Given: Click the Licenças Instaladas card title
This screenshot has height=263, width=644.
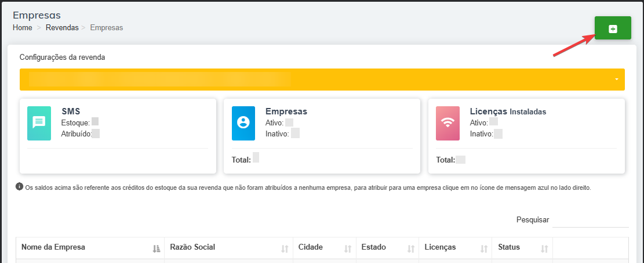Looking at the screenshot, I should [508, 111].
